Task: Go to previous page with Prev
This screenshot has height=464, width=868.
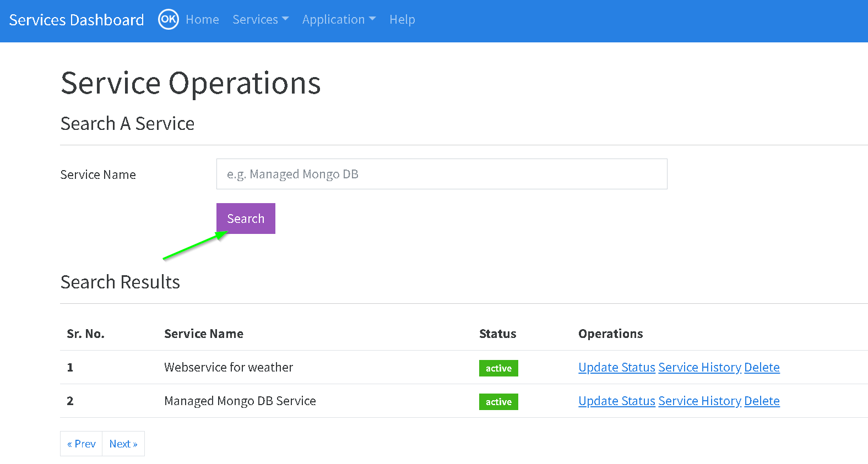Action: [x=82, y=444]
